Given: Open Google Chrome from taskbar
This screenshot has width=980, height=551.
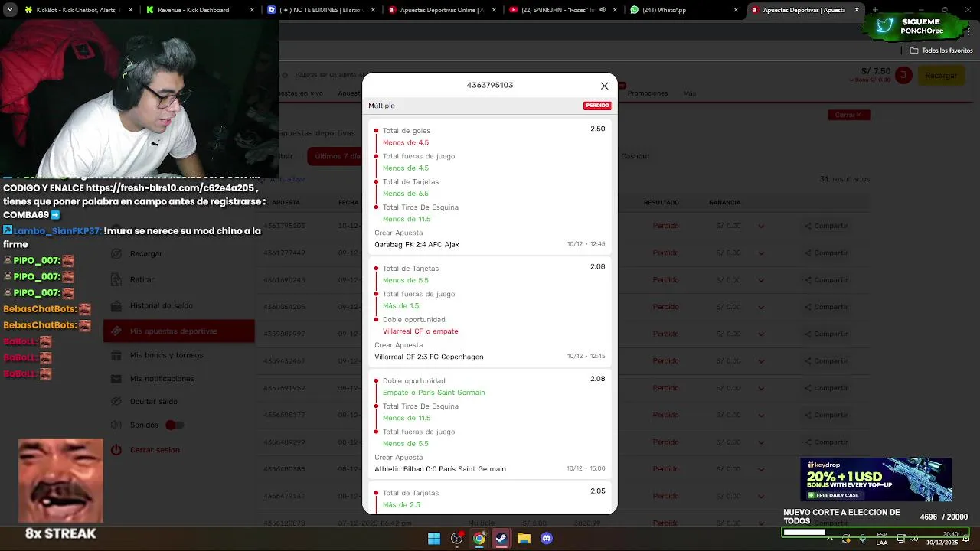Looking at the screenshot, I should tap(479, 539).
